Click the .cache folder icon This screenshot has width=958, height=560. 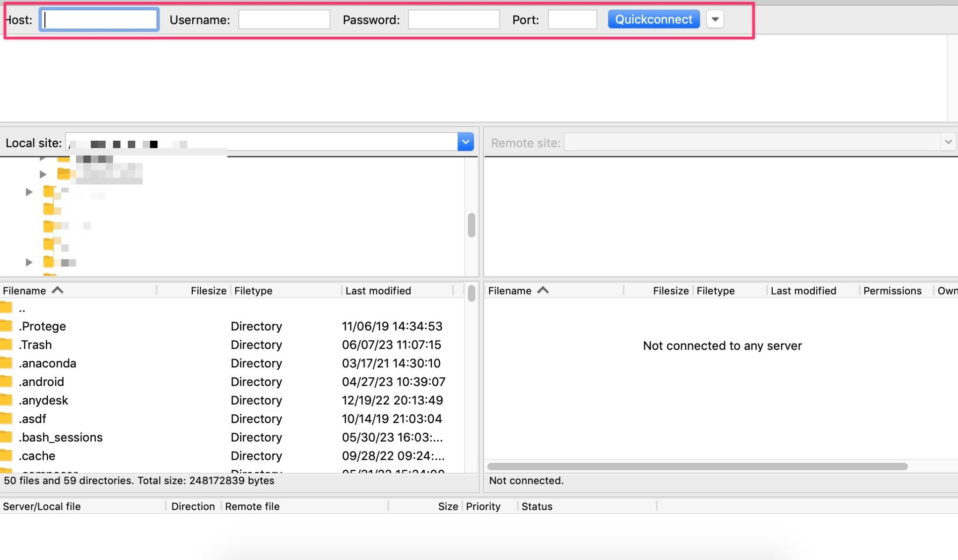(6, 455)
